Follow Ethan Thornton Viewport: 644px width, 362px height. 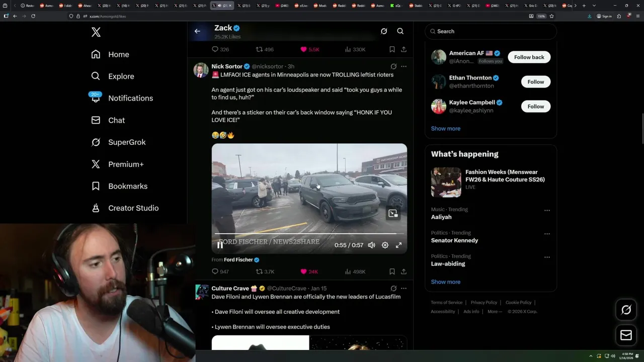(x=536, y=82)
